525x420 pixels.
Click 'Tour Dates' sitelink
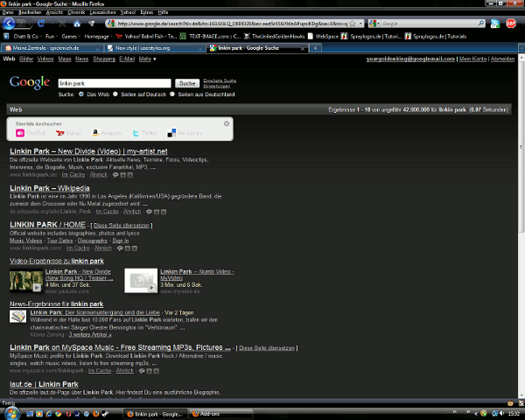tap(59, 241)
